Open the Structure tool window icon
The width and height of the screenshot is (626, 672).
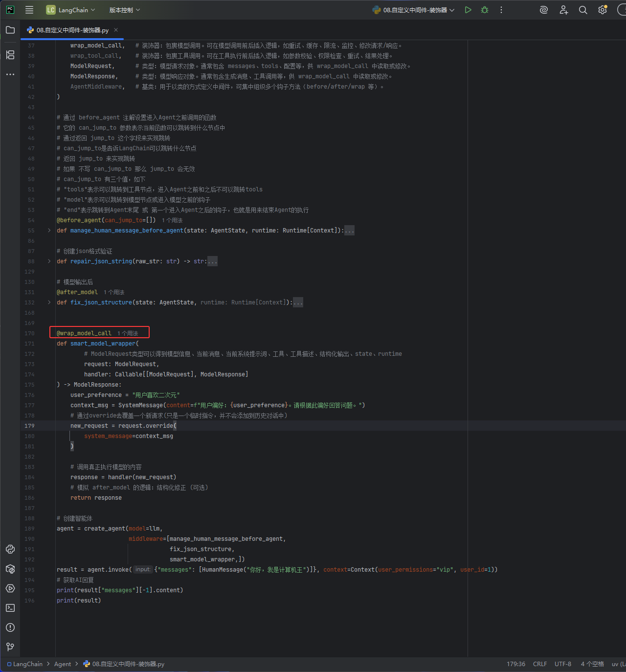[x=10, y=55]
